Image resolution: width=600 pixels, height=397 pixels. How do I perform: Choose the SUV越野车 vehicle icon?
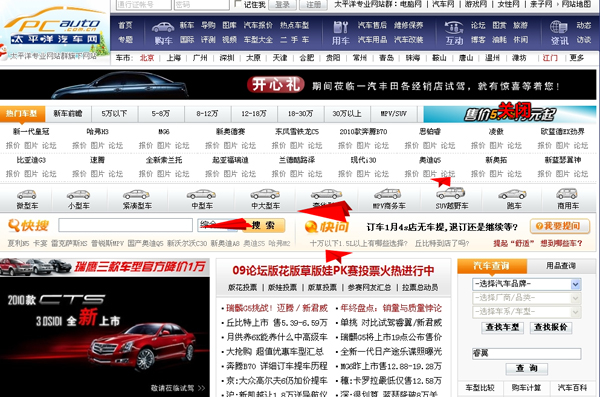(x=451, y=193)
